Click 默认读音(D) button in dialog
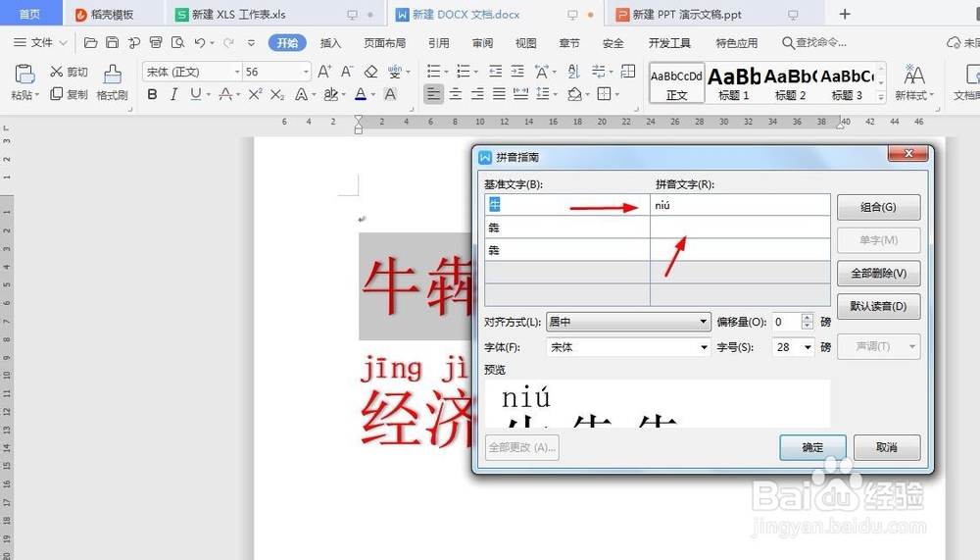This screenshot has width=980, height=560. [x=878, y=306]
